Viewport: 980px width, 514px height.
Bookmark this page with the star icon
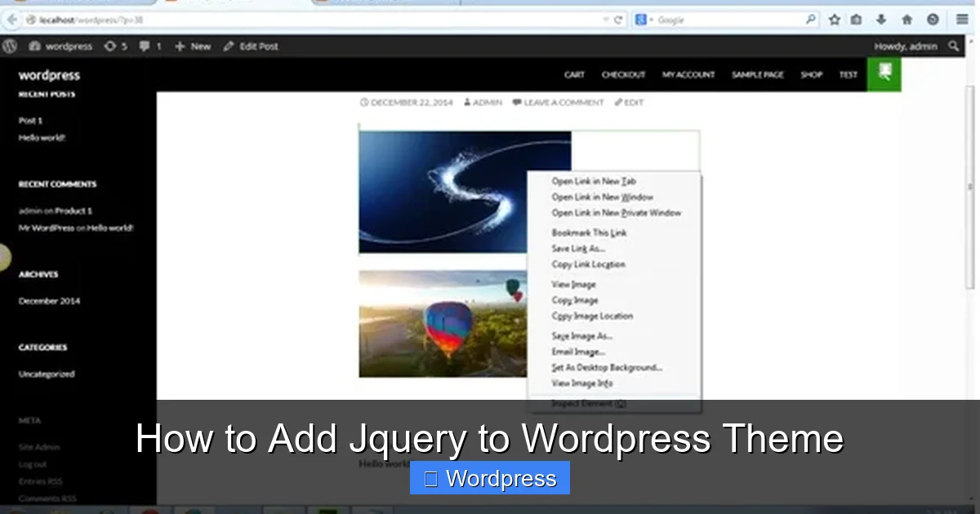pyautogui.click(x=834, y=20)
